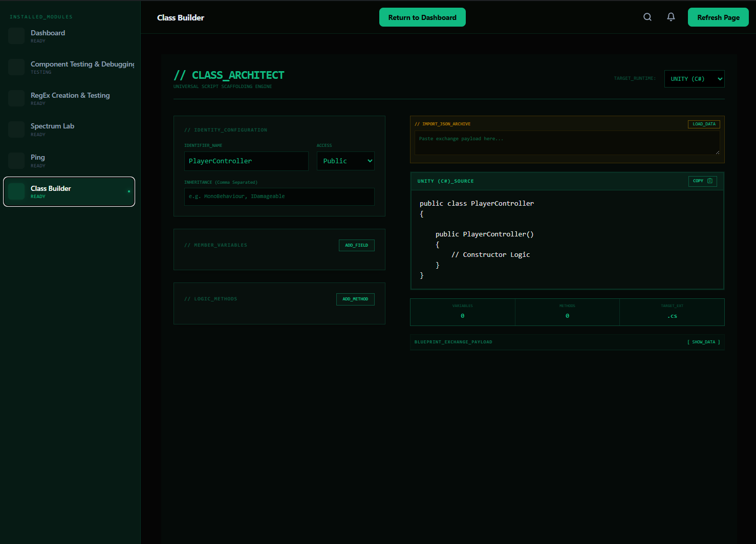Copy the generated source code
This screenshot has height=544, width=756.
[702, 181]
